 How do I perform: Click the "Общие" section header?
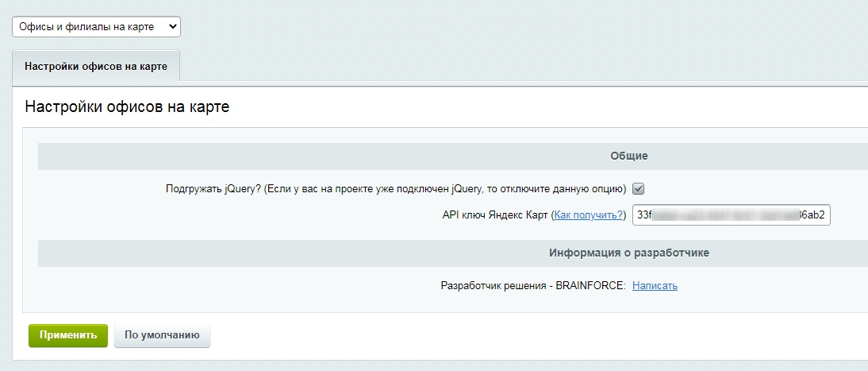628,157
